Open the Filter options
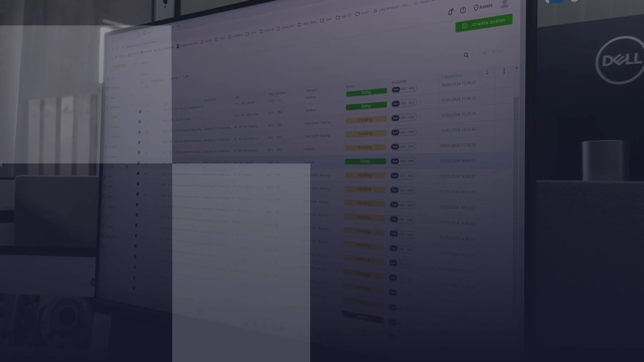The height and width of the screenshot is (362, 644). point(493,52)
